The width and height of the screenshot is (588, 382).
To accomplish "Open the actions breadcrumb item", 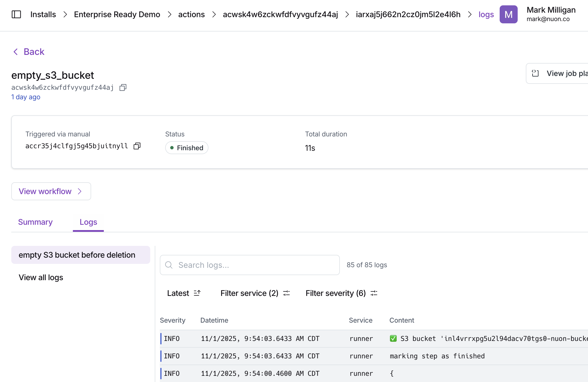I will coord(191,14).
